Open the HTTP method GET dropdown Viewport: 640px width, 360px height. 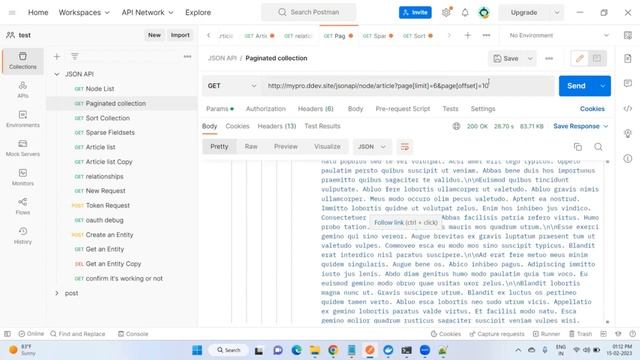(231, 86)
